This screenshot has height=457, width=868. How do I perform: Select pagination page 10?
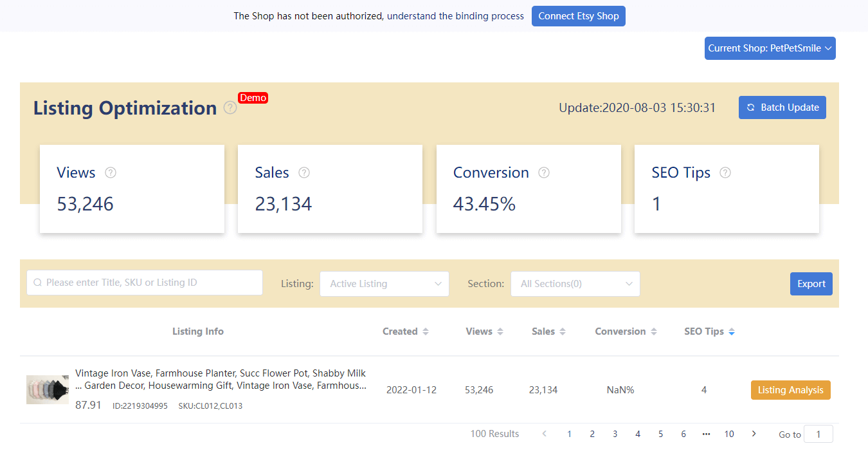tap(729, 434)
